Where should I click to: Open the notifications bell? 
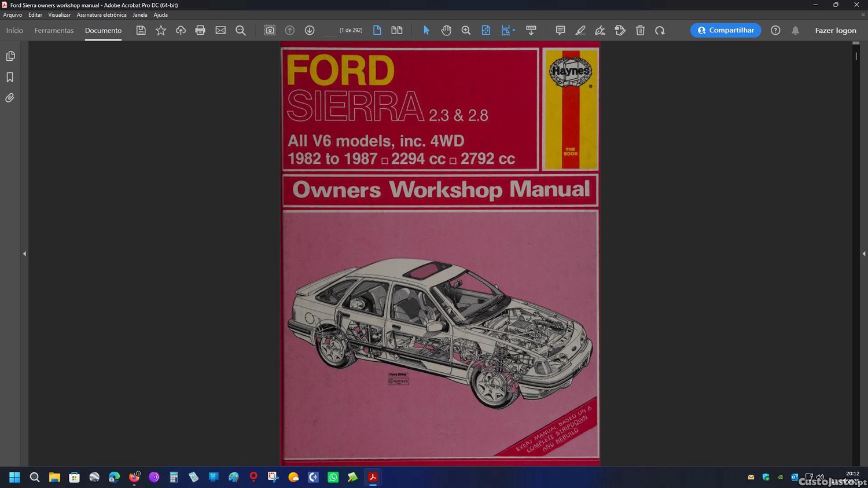(796, 30)
